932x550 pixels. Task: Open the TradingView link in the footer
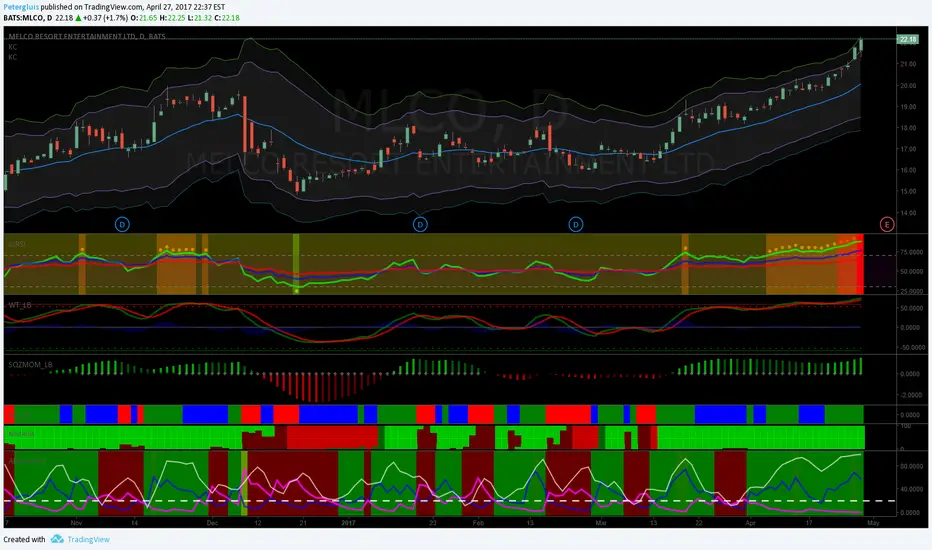click(x=88, y=539)
